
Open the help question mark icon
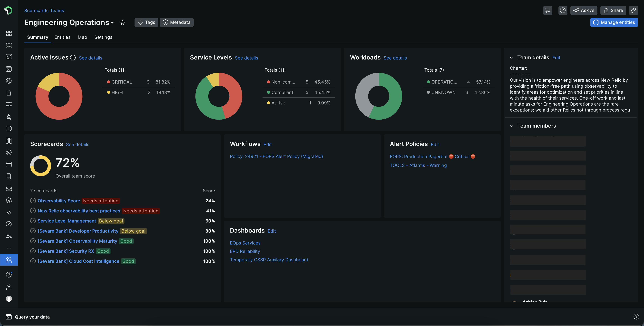[563, 10]
